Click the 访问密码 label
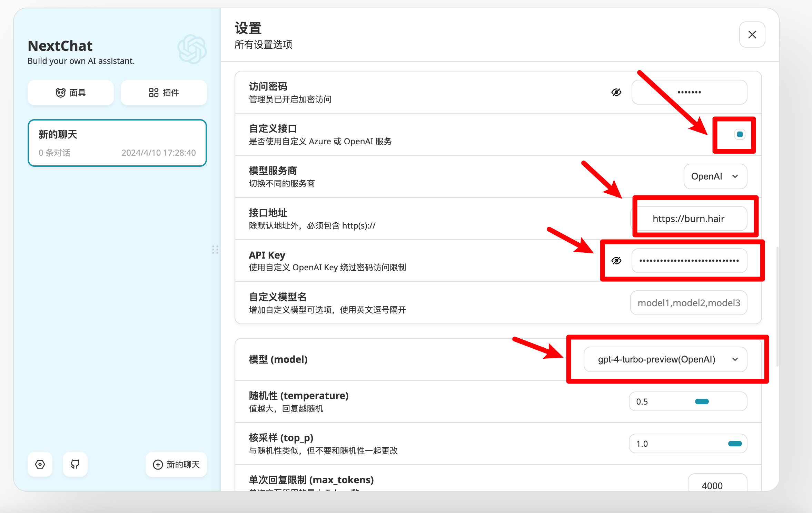Image resolution: width=812 pixels, height=513 pixels. 268,86
